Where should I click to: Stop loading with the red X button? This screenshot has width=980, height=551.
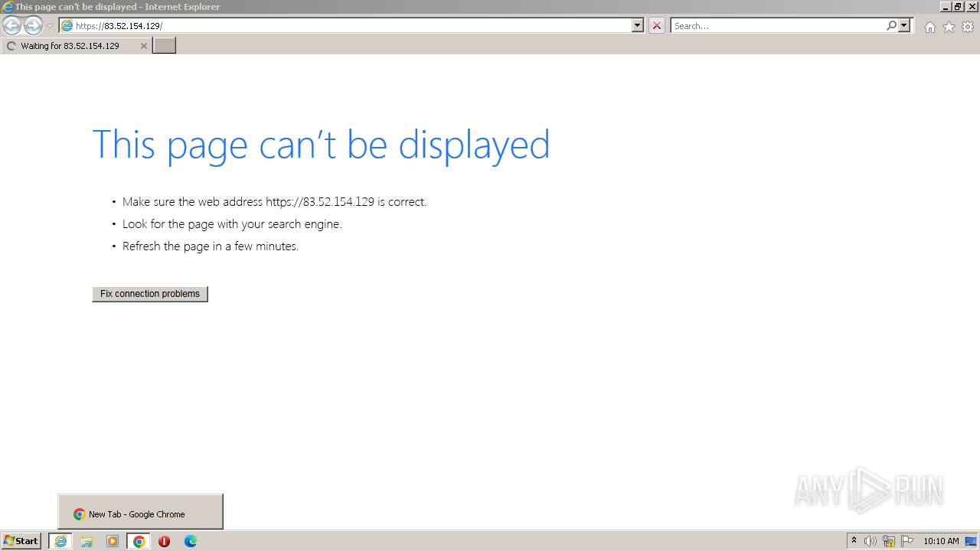pyautogui.click(x=657, y=25)
